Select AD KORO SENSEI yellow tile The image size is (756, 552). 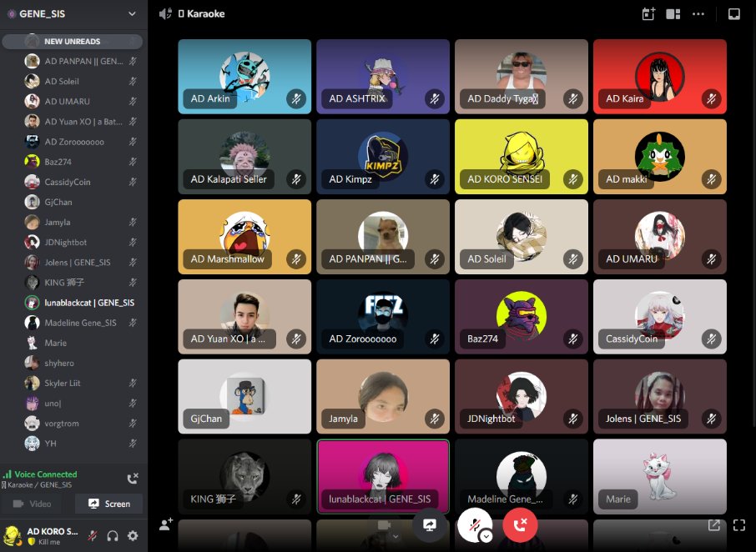[x=522, y=157]
